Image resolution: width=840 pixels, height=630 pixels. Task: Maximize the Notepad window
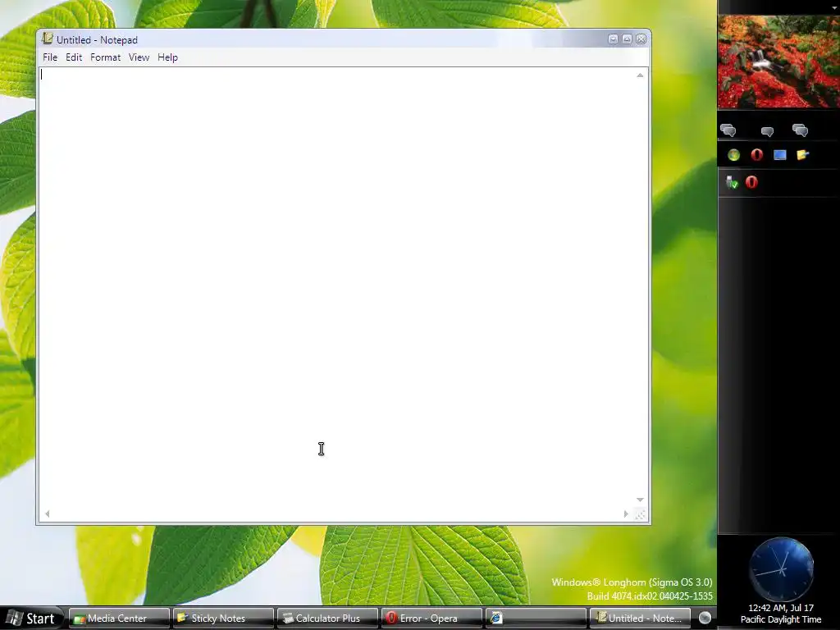pyautogui.click(x=627, y=39)
